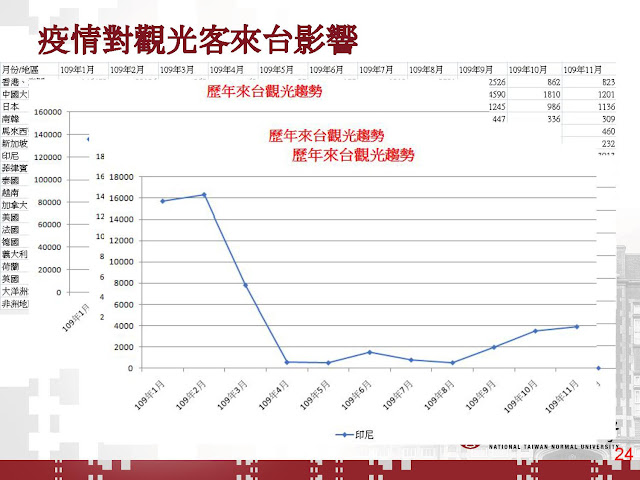Click the 越南 row label
The width and height of the screenshot is (640, 480).
[x=11, y=193]
